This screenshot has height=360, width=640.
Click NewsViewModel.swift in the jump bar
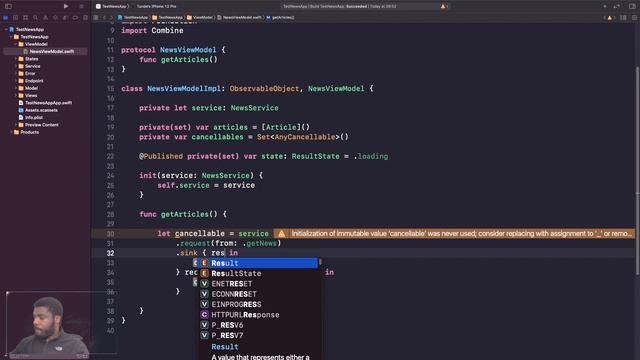[x=239, y=18]
